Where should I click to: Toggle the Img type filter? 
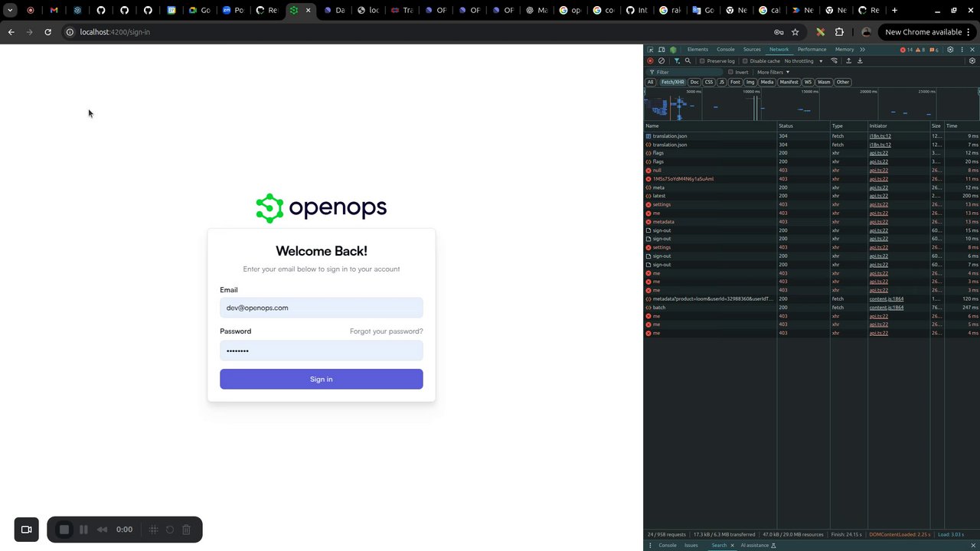tap(750, 82)
